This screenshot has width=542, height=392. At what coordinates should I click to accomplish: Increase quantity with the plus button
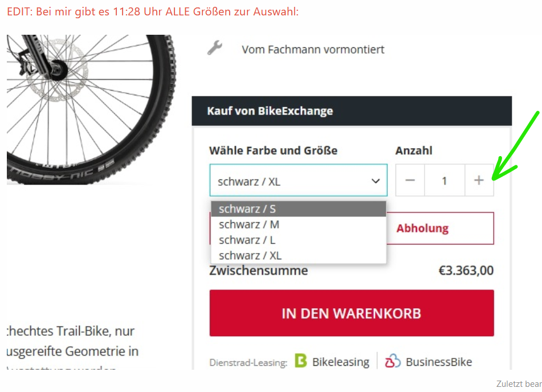pyautogui.click(x=479, y=181)
